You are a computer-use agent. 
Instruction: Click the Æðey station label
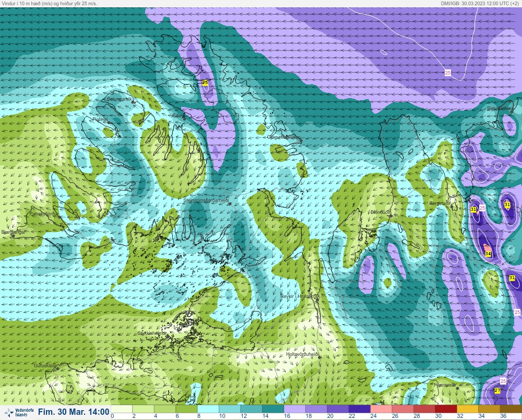pyautogui.click(x=179, y=115)
